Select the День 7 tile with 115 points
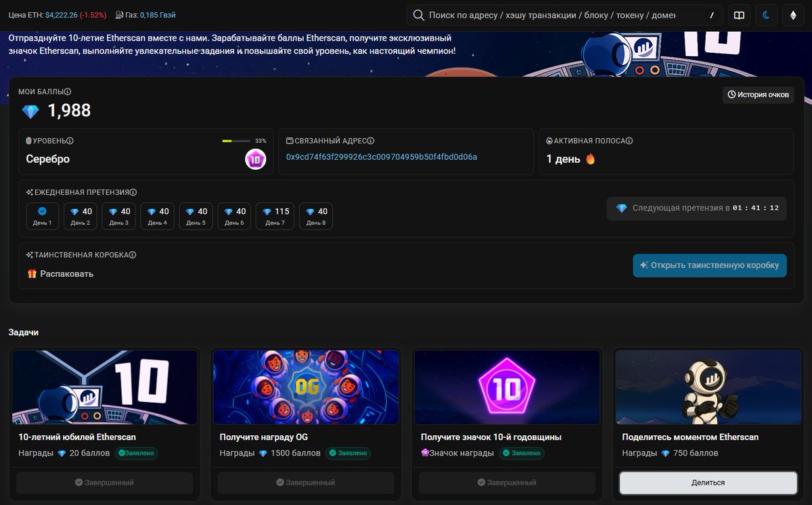Screen dimensions: 812x505 pos(275,216)
